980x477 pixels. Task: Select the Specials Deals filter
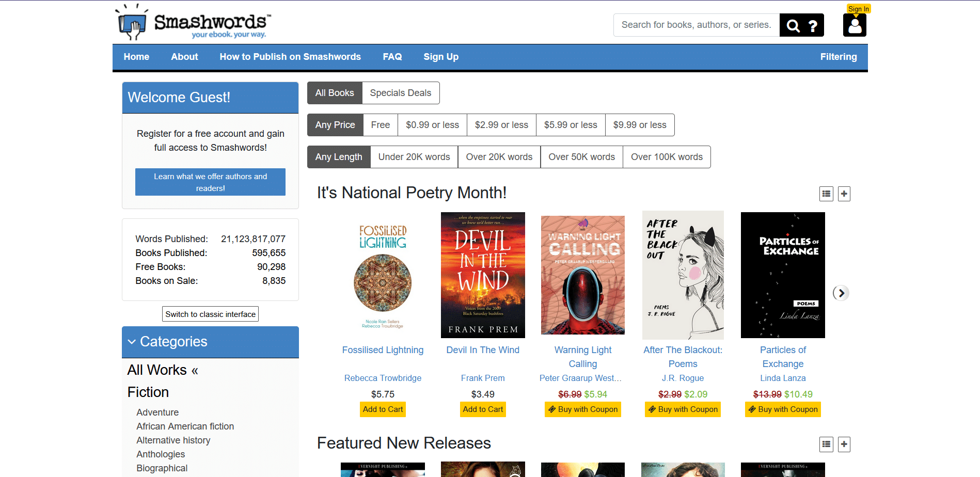click(x=401, y=93)
